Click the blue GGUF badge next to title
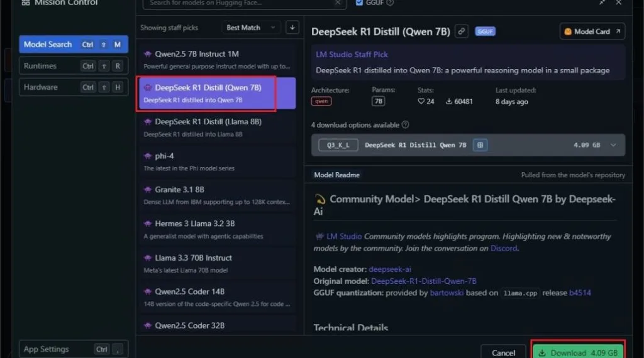This screenshot has height=358, width=644. 485,31
